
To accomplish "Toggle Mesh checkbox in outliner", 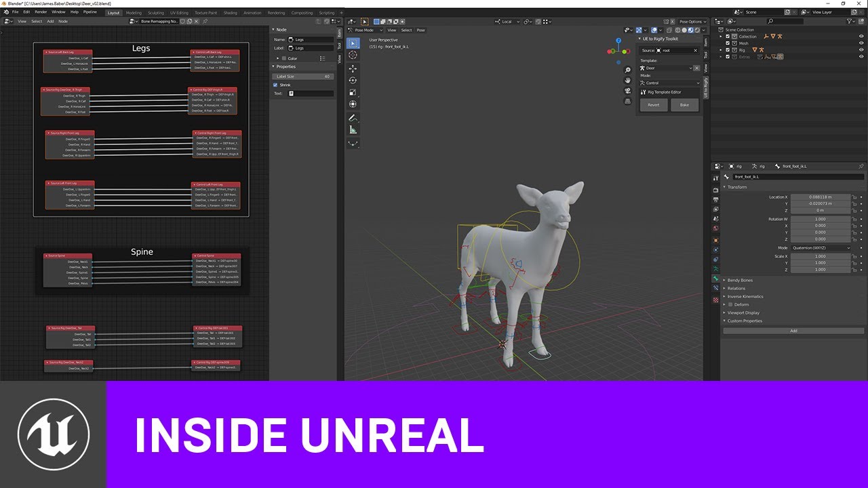I will tap(728, 43).
